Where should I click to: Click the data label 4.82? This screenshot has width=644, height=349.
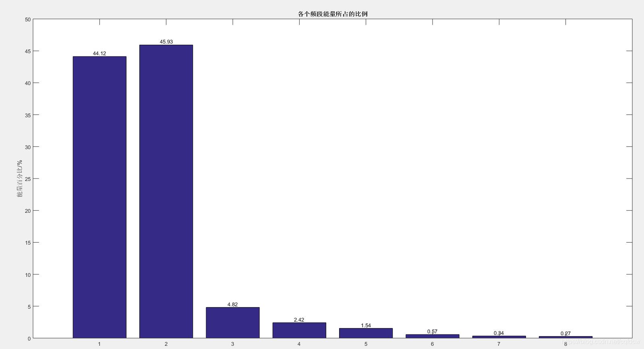[x=233, y=304]
